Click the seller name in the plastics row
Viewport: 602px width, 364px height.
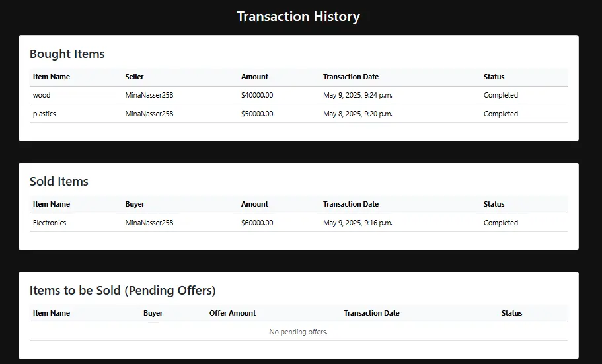(149, 114)
